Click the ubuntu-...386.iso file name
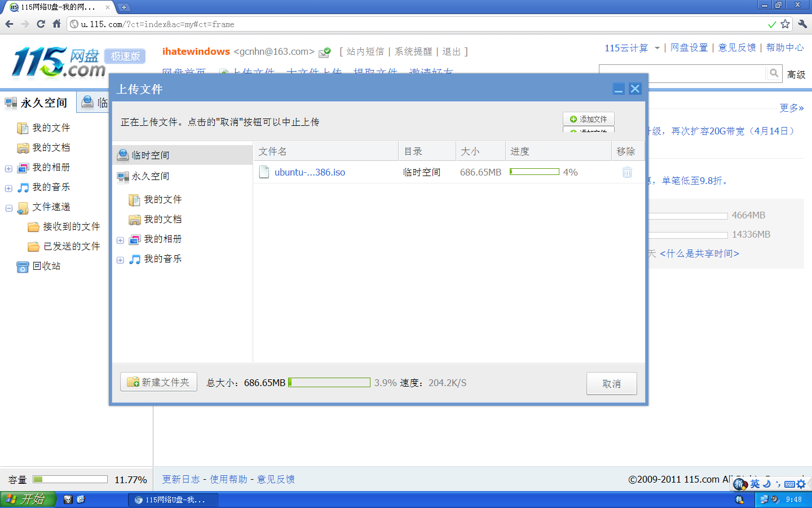This screenshot has height=508, width=812. tap(310, 172)
